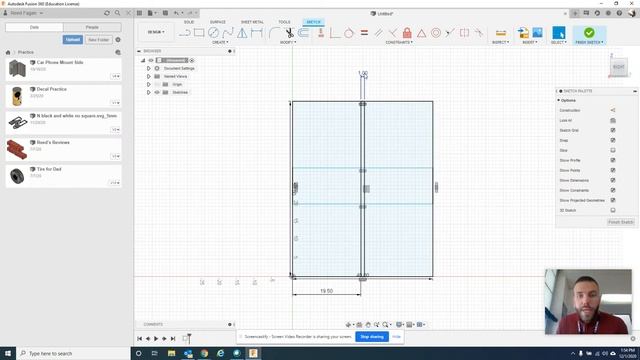Collapse the Options section
This screenshot has width=640, height=360.
[559, 100]
